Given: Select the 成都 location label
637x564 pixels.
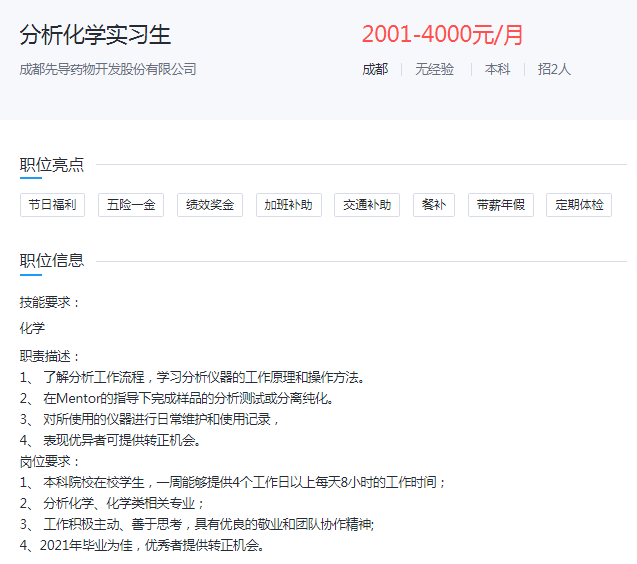Looking at the screenshot, I should point(374,70).
